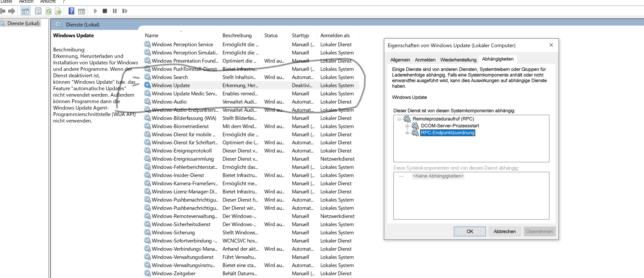Click the Properties toolbar icon
644x278 pixels.
[38, 11]
